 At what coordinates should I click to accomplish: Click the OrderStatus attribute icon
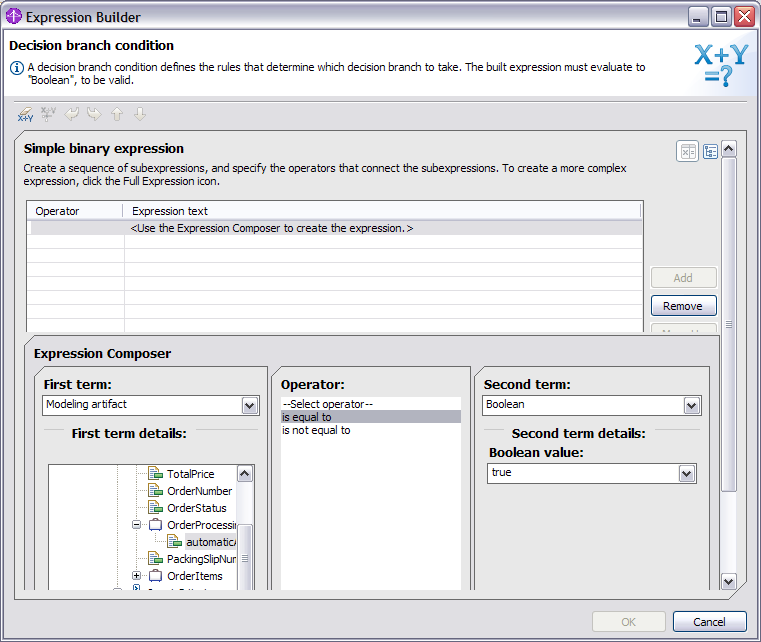pos(155,507)
